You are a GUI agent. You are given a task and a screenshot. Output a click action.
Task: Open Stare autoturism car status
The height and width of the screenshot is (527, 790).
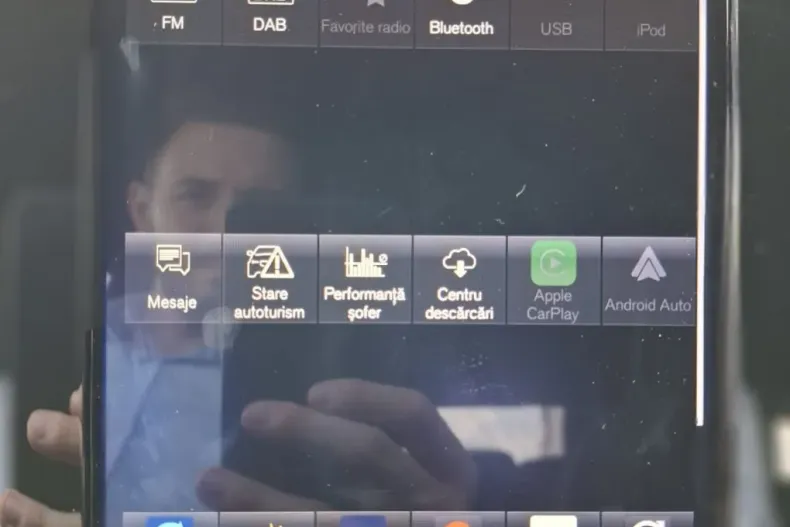click(270, 279)
